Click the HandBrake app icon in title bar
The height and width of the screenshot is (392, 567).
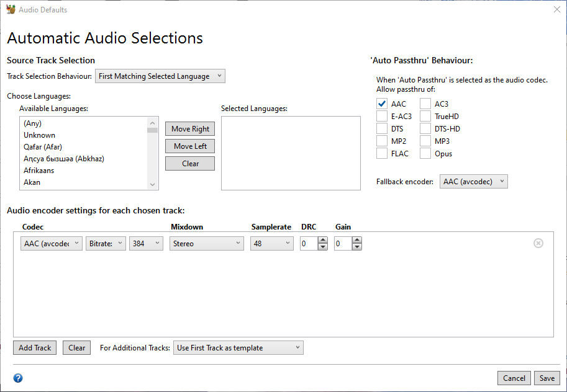coord(11,9)
